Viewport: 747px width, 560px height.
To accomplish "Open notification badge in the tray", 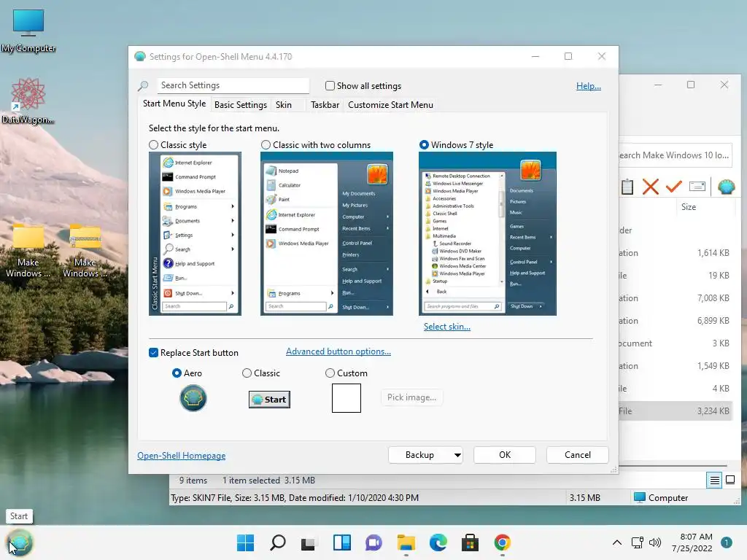I will [727, 542].
